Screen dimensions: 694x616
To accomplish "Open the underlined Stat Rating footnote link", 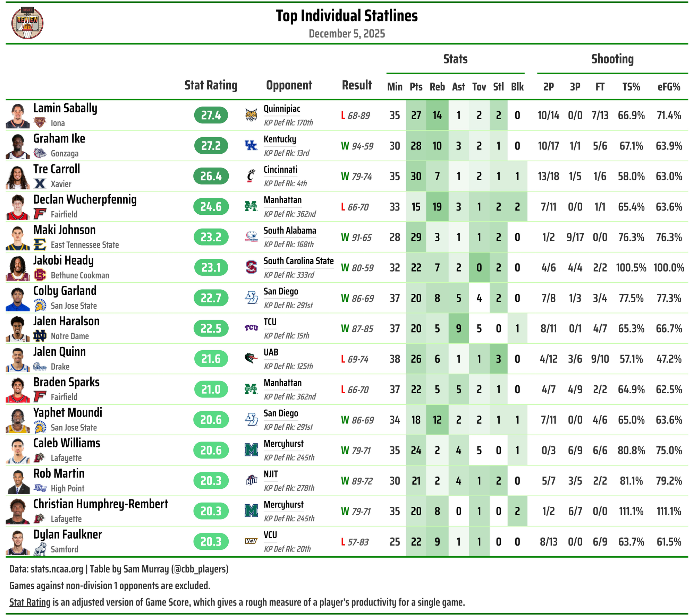I will point(30,602).
